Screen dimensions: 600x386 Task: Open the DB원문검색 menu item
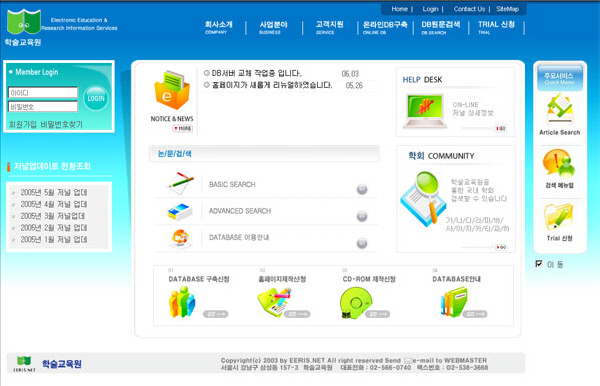[440, 27]
